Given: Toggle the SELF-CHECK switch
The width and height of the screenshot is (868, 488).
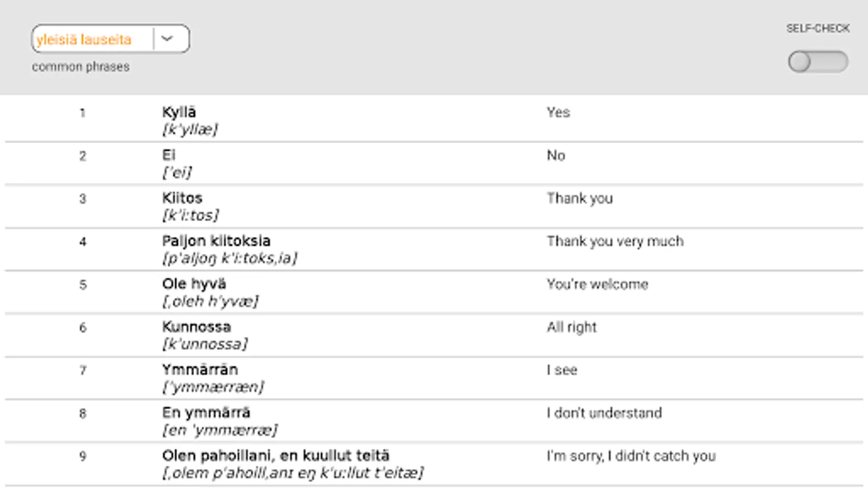Looking at the screenshot, I should coord(818,62).
